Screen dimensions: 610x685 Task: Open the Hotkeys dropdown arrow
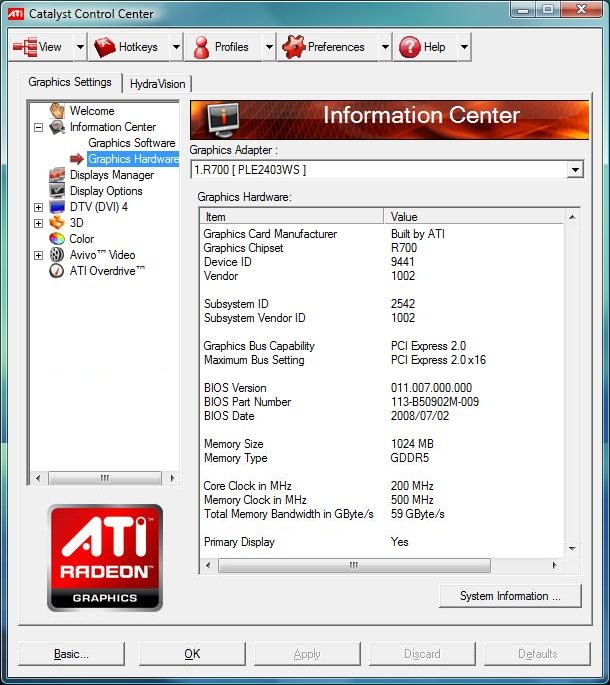pyautogui.click(x=176, y=47)
